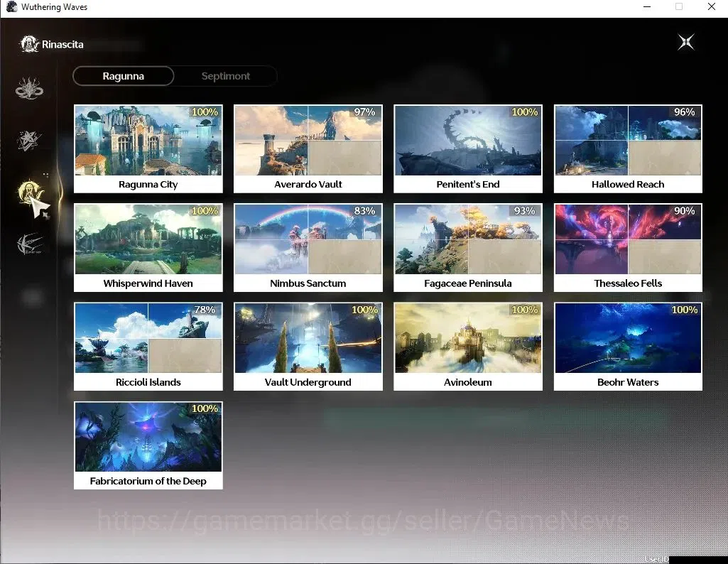Image resolution: width=728 pixels, height=564 pixels.
Task: Open the Fagaceae Peninsula area card
Action: click(468, 247)
